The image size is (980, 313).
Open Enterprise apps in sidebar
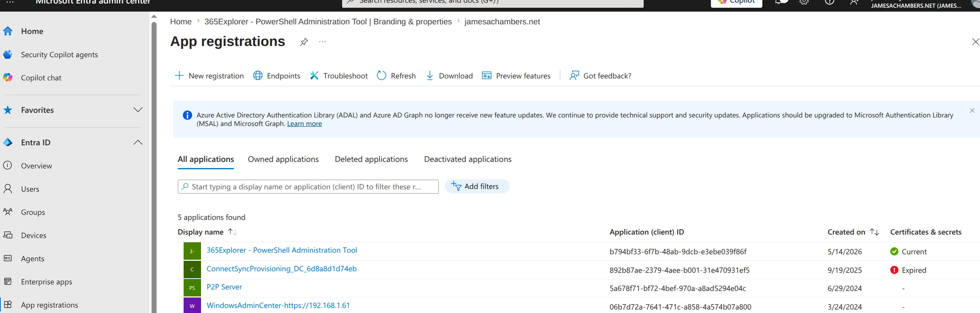46,282
